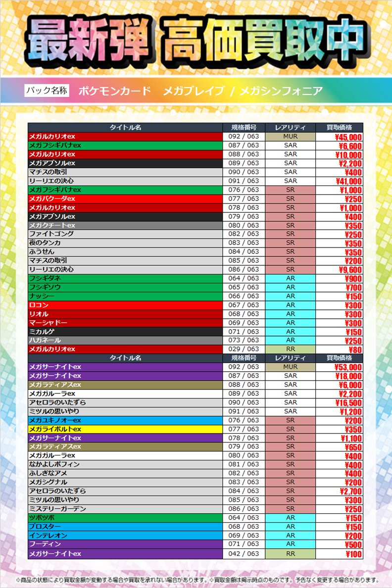Select the 073 / 063 number cell
The width and height of the screenshot is (392, 588).
pyautogui.click(x=244, y=340)
